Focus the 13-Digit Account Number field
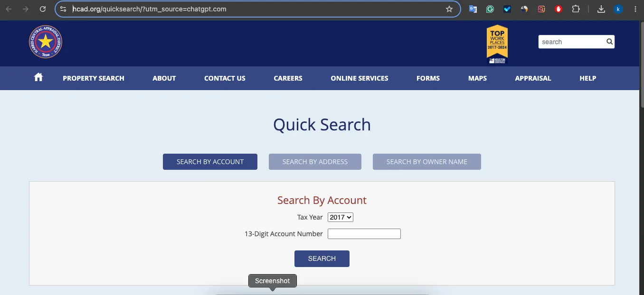The height and width of the screenshot is (295, 644). tap(364, 234)
